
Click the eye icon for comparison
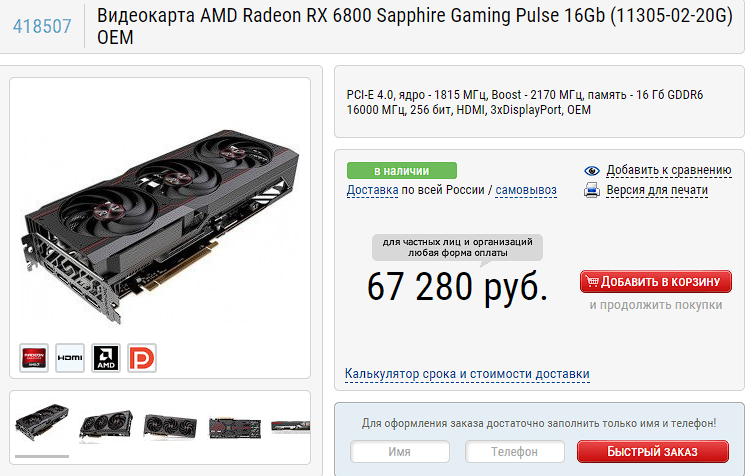[x=592, y=171]
